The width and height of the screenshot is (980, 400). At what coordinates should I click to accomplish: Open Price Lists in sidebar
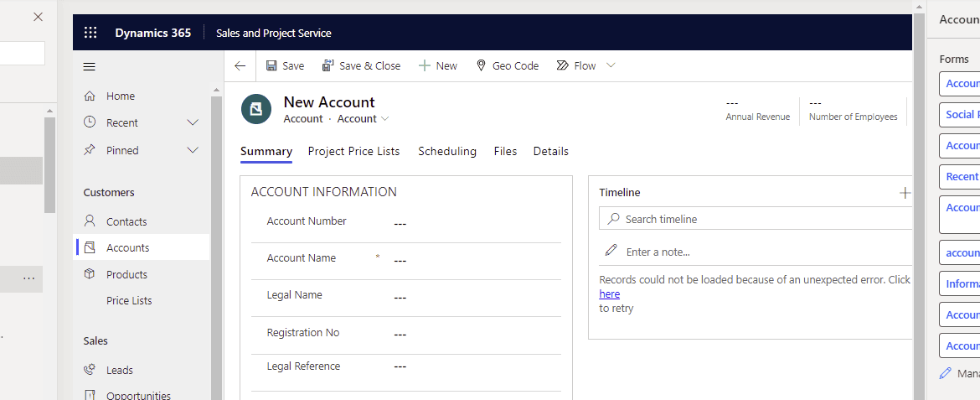click(x=129, y=300)
